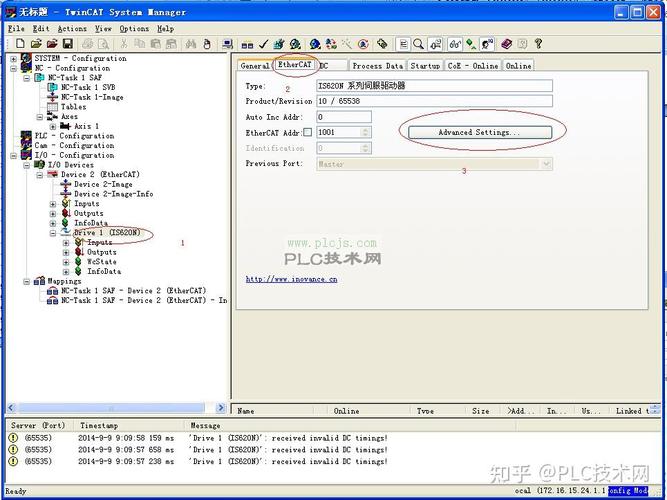Click the PLC - Configuration node icon

(x=26, y=136)
